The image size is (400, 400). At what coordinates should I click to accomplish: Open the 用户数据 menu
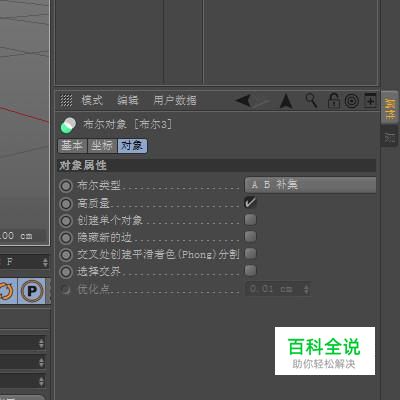click(x=175, y=100)
